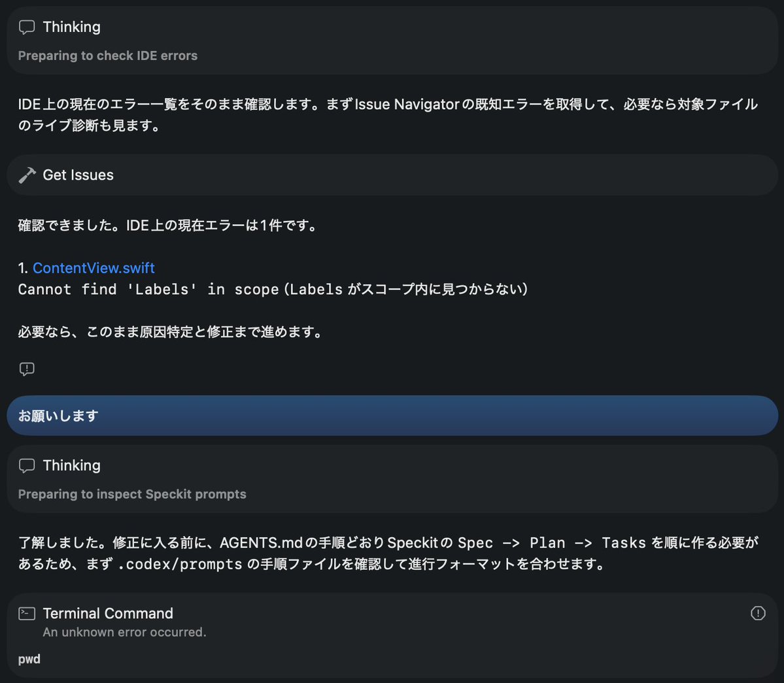The height and width of the screenshot is (683, 784).
Task: Click the pwd command in the terminal card
Action: [29, 659]
